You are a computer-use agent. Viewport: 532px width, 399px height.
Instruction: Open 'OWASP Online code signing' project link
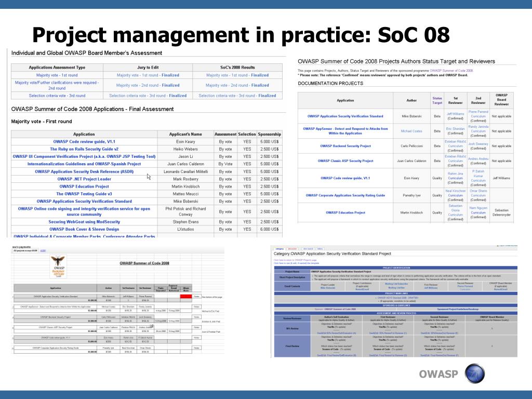[84, 212]
